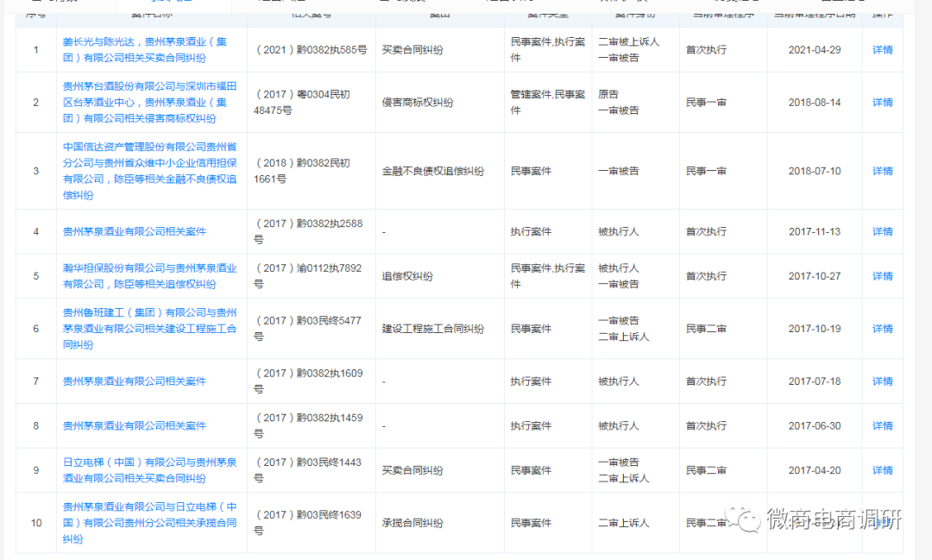
Task: Click 详情 for case dated 2017-06-30
Action: tap(882, 425)
